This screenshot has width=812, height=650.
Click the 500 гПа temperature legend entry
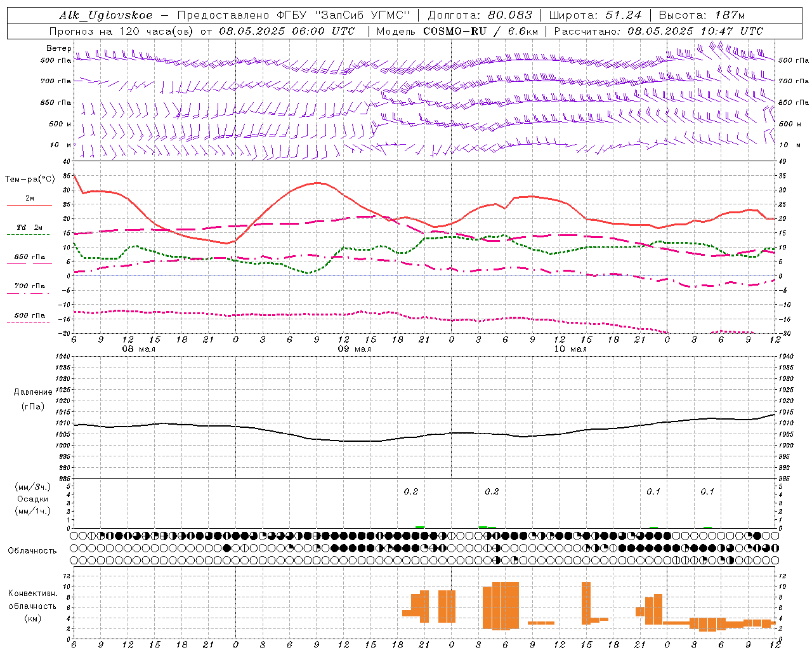(x=29, y=317)
